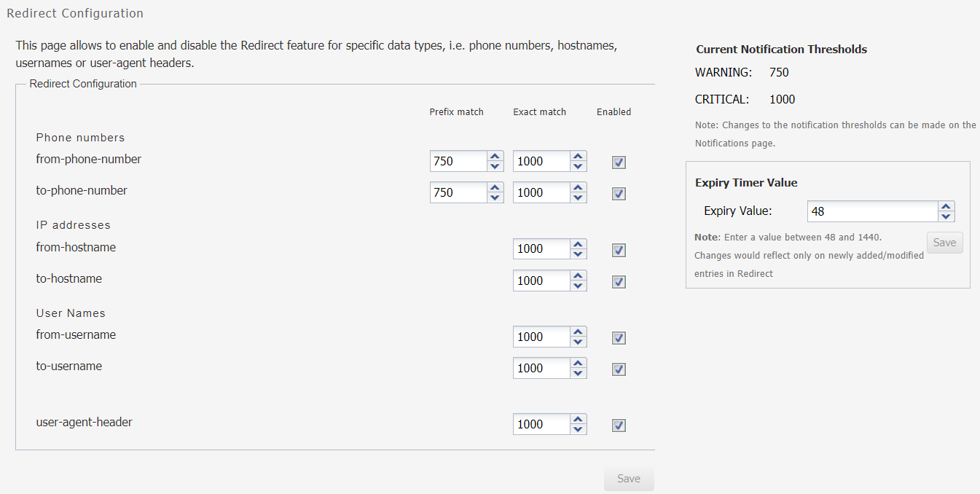Toggle user-agent-header Enabled checkbox

[619, 426]
